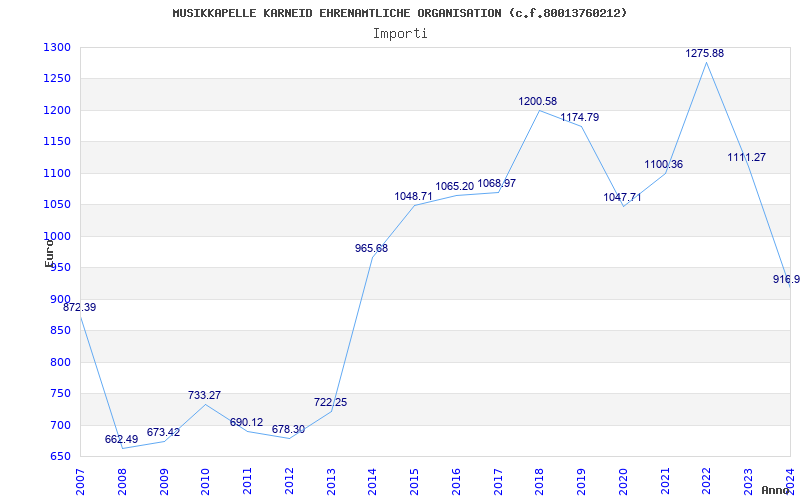The width and height of the screenshot is (800, 500).
Task: Select the 1048.71 data label
Action: (413, 196)
